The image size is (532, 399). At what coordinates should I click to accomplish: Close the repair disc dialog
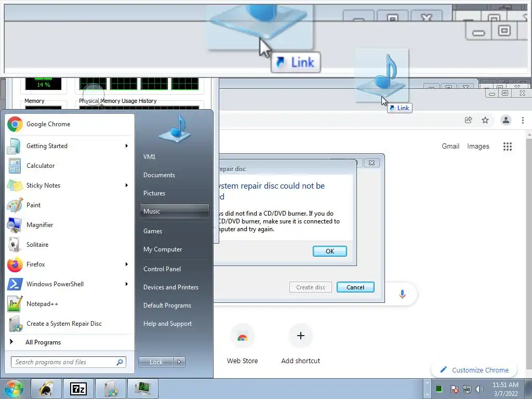371,163
